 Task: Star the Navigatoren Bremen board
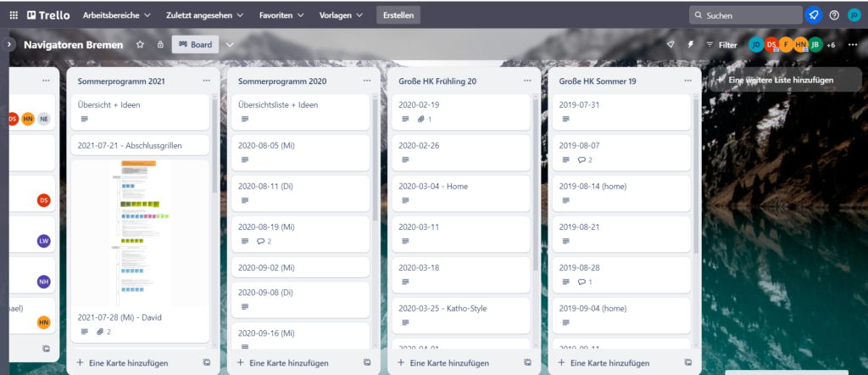tap(140, 44)
